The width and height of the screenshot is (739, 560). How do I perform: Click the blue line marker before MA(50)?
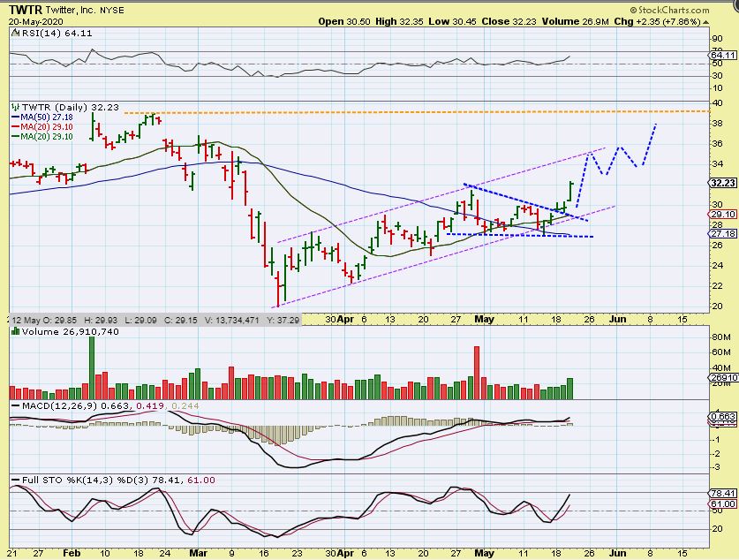click(15, 117)
